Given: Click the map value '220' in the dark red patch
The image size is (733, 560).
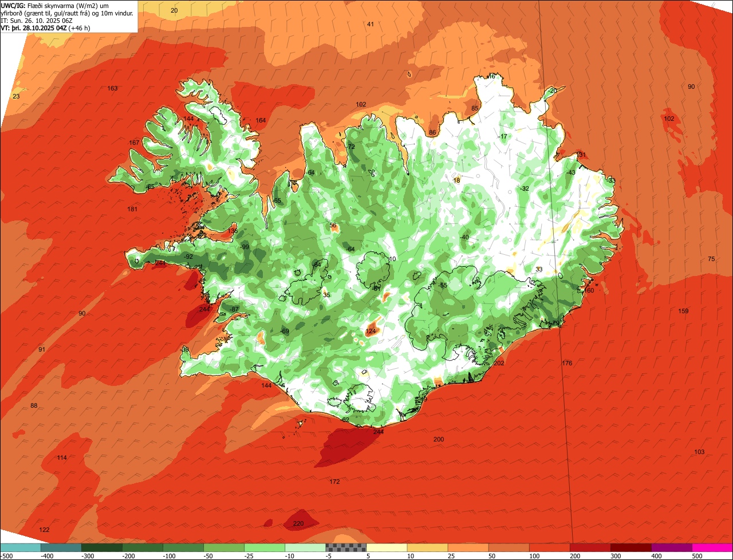Looking at the screenshot, I should (x=298, y=523).
